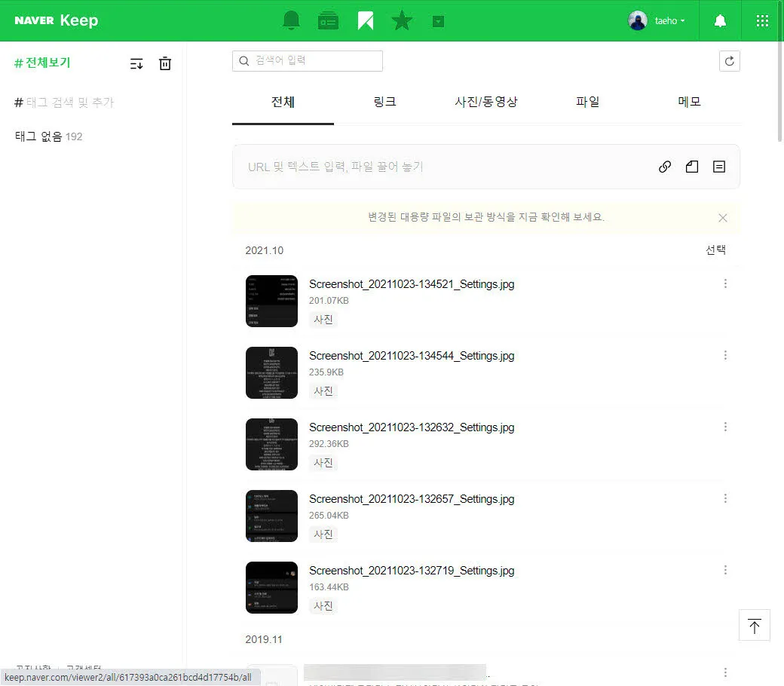Image resolution: width=784 pixels, height=686 pixels.
Task: Select the link attachment icon
Action: tap(664, 167)
